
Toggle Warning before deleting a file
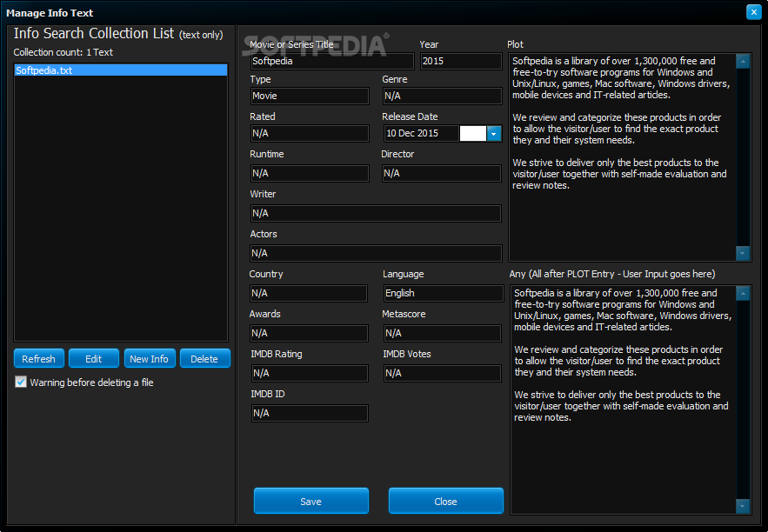pos(21,382)
